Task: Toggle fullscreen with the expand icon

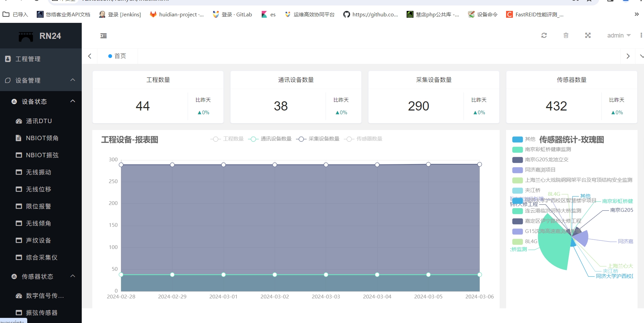Action: click(588, 35)
